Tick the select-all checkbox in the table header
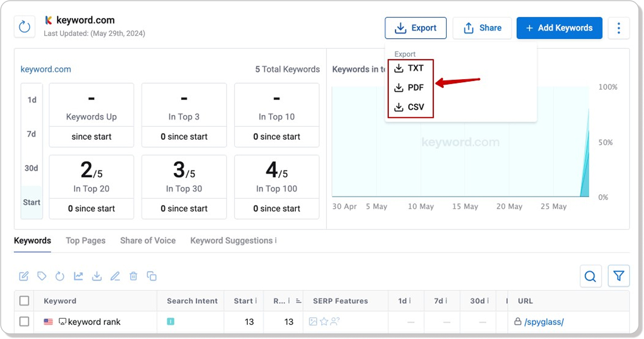The width and height of the screenshot is (644, 339). (24, 301)
